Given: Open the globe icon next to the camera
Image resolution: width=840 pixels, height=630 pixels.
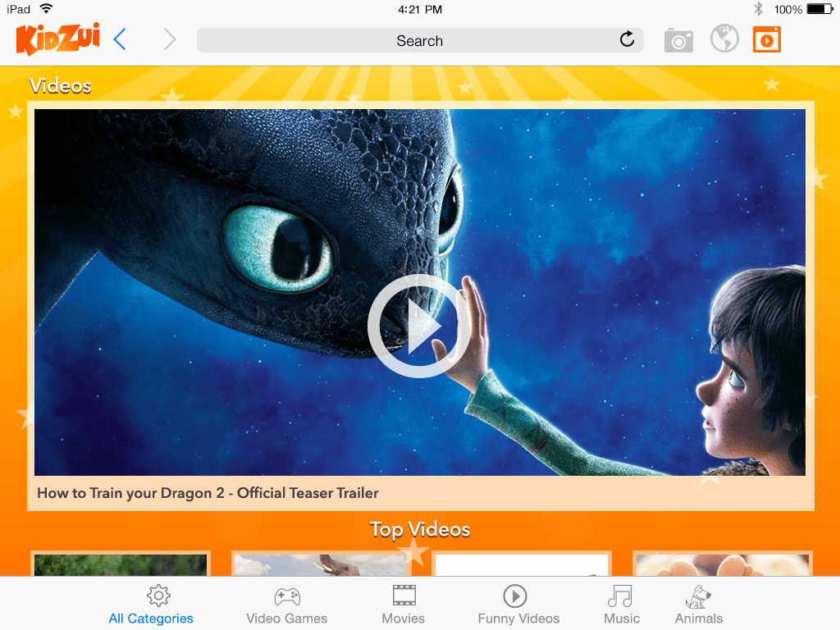Looking at the screenshot, I should [724, 39].
